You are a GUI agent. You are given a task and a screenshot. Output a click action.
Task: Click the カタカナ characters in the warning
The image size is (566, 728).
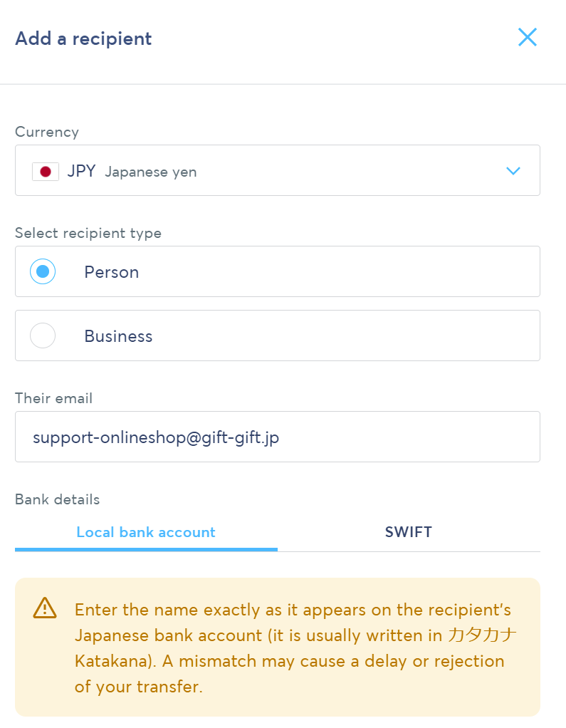click(x=483, y=635)
